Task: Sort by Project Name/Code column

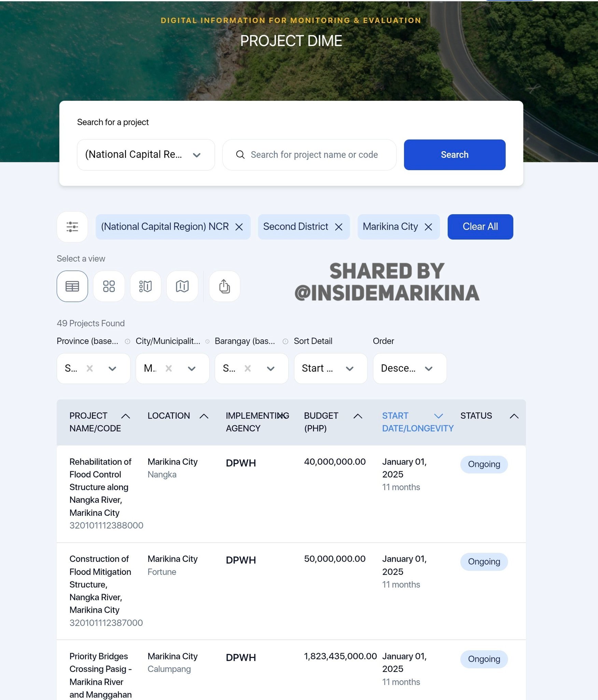Action: click(x=125, y=416)
